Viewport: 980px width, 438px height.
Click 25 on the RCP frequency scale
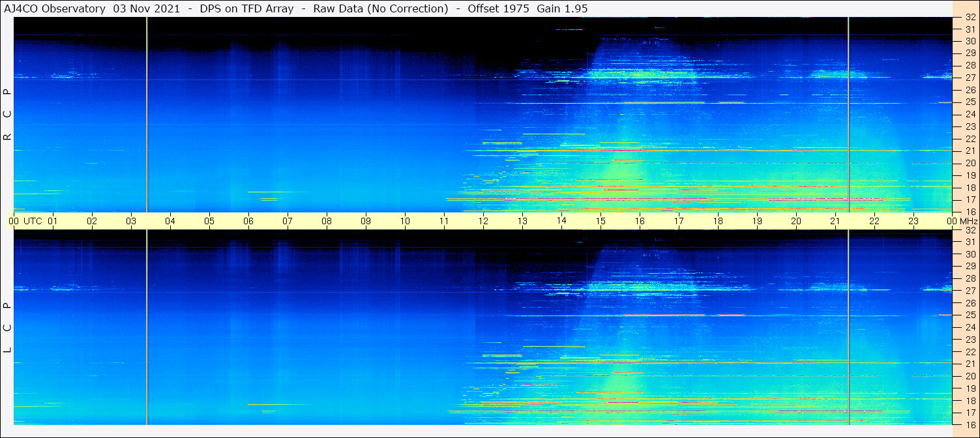point(970,102)
